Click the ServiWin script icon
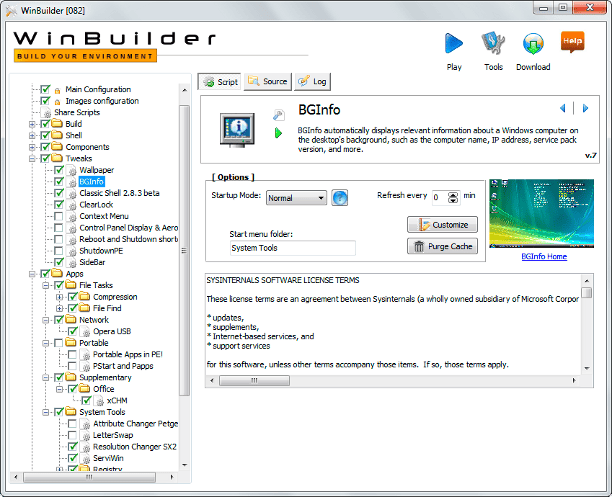The image size is (612, 497). tap(85, 459)
